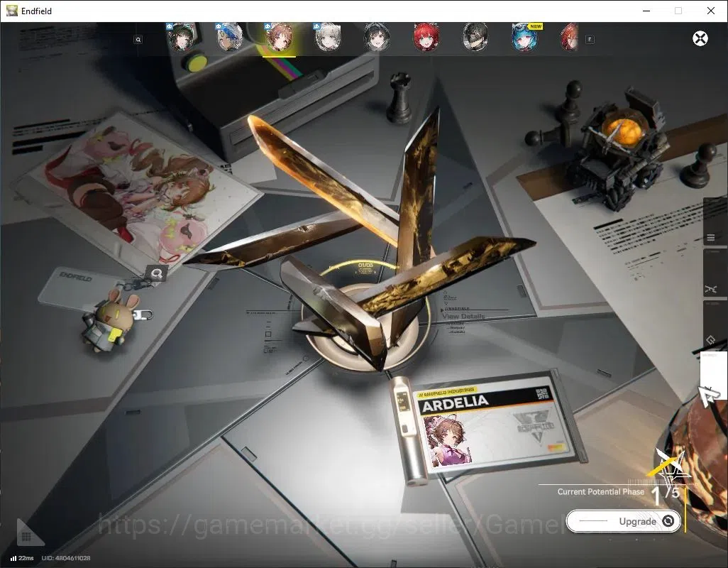Click the Current Potential Phase label

pyautogui.click(x=601, y=491)
